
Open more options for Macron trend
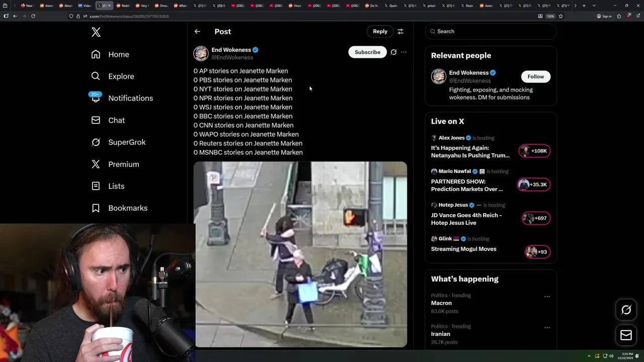point(547,297)
